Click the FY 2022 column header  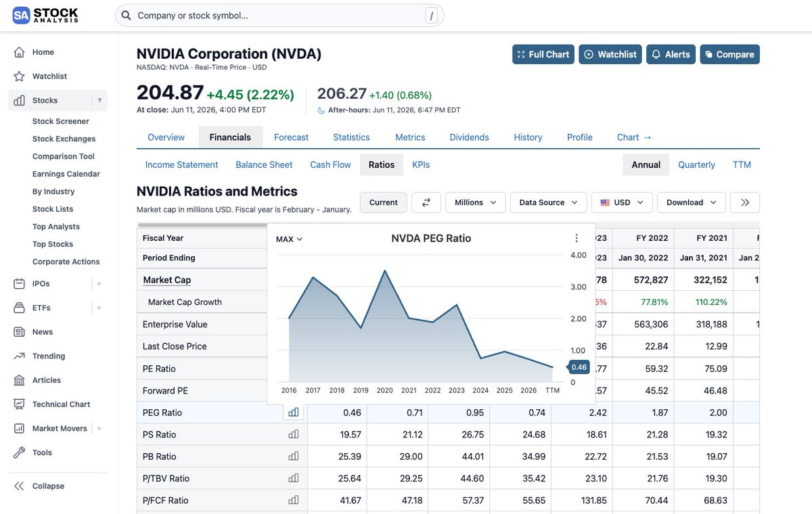(x=652, y=238)
